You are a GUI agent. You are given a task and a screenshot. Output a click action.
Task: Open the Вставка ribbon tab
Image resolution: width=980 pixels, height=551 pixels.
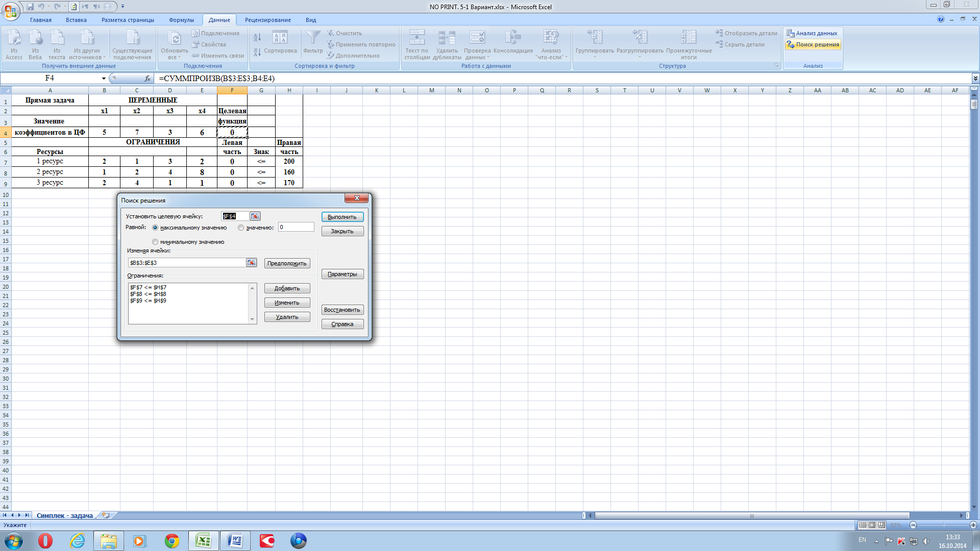[76, 20]
